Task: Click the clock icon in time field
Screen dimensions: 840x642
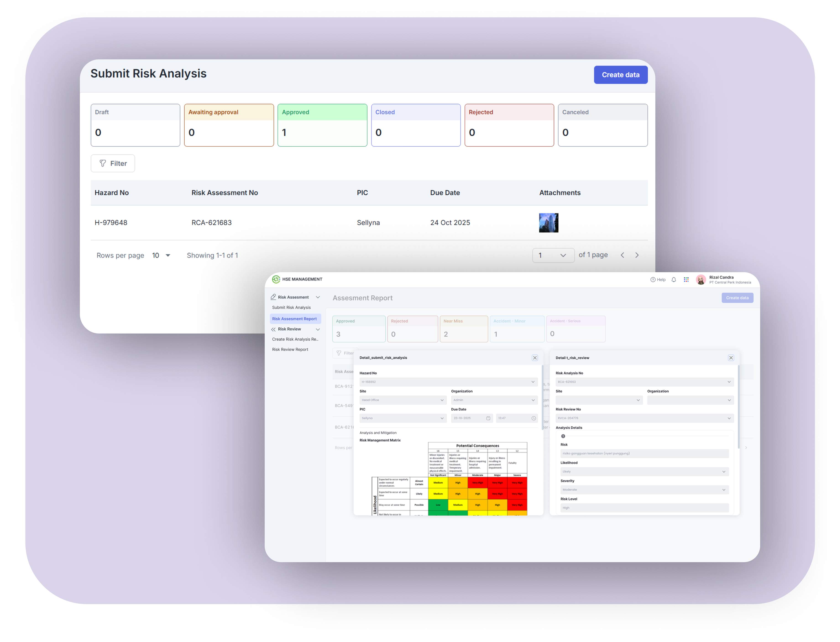Action: point(534,418)
